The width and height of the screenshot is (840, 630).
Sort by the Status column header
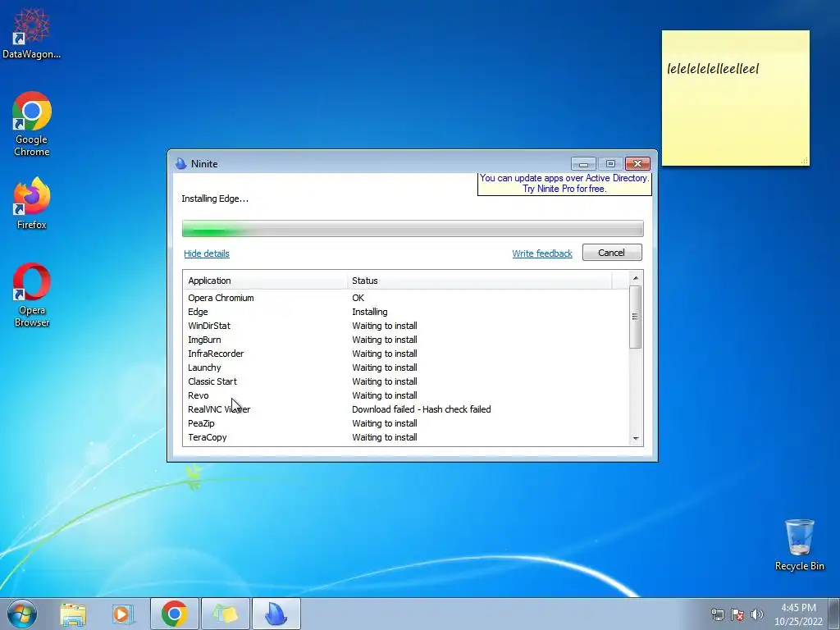(x=479, y=281)
